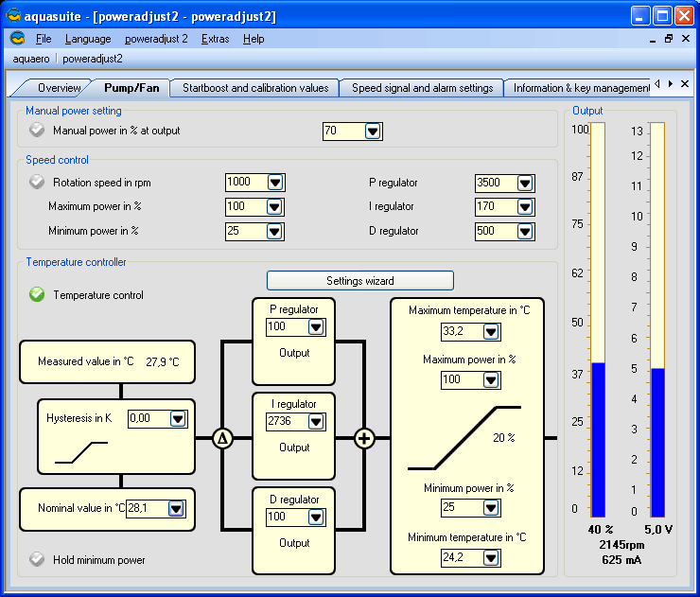The image size is (700, 597).
Task: Click the plus summation symbol
Action: click(364, 438)
